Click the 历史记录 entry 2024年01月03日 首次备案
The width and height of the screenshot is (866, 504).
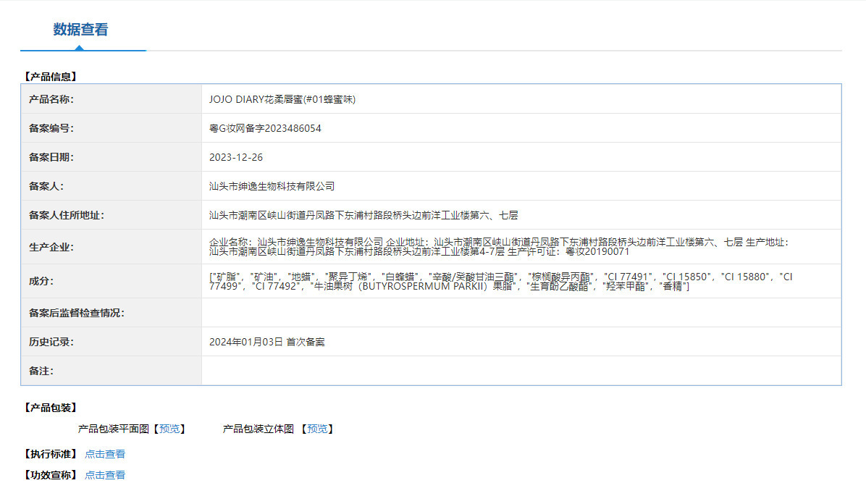[266, 342]
